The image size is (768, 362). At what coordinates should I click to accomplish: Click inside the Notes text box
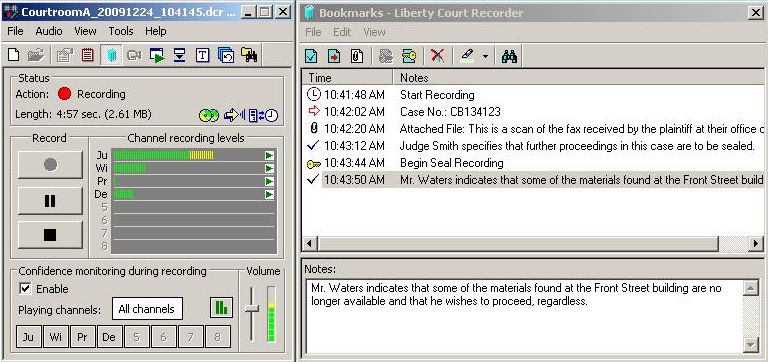pyautogui.click(x=524, y=316)
